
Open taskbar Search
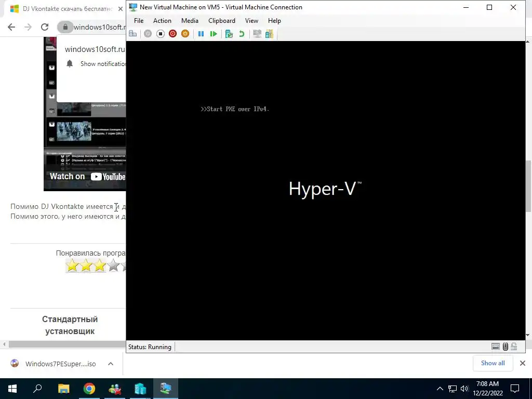(37, 389)
